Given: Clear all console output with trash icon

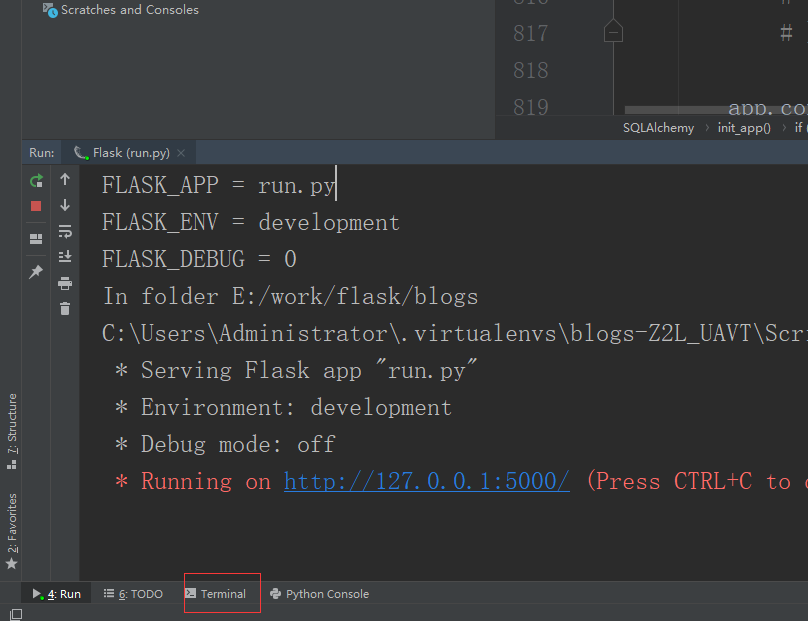Looking at the screenshot, I should (65, 308).
